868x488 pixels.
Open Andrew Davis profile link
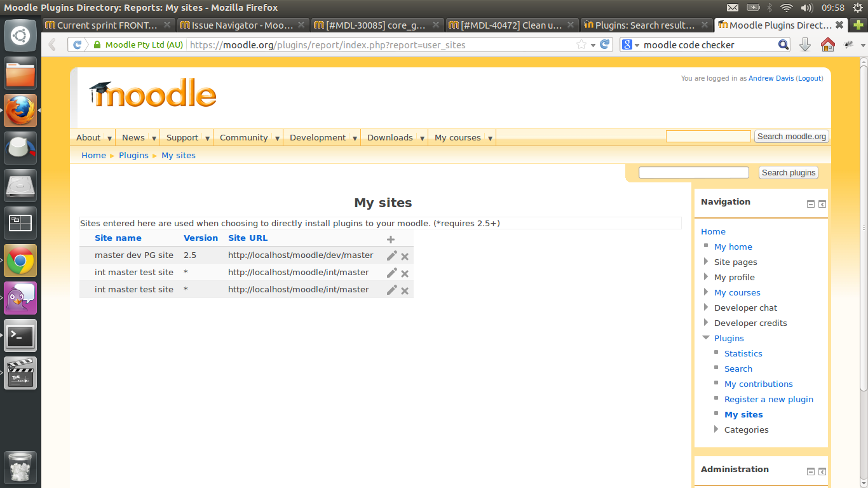(771, 78)
